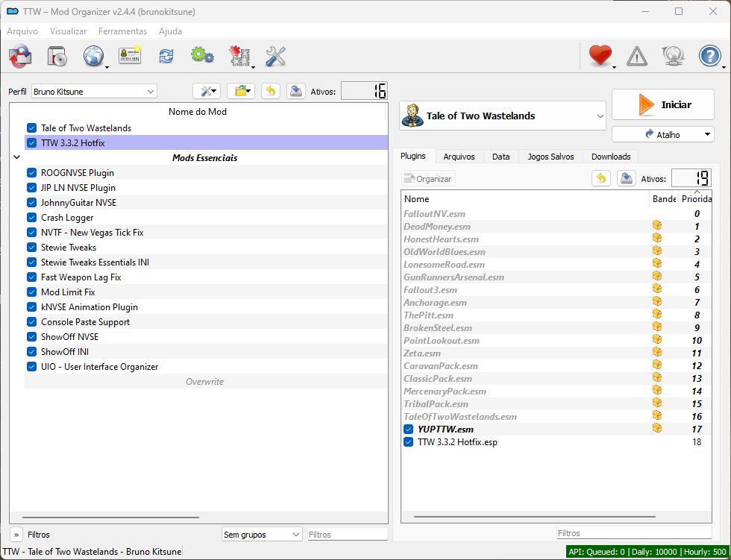Uncheck Tale of Two Wastelands mod
Viewport: 731px width, 560px height.
tap(31, 128)
